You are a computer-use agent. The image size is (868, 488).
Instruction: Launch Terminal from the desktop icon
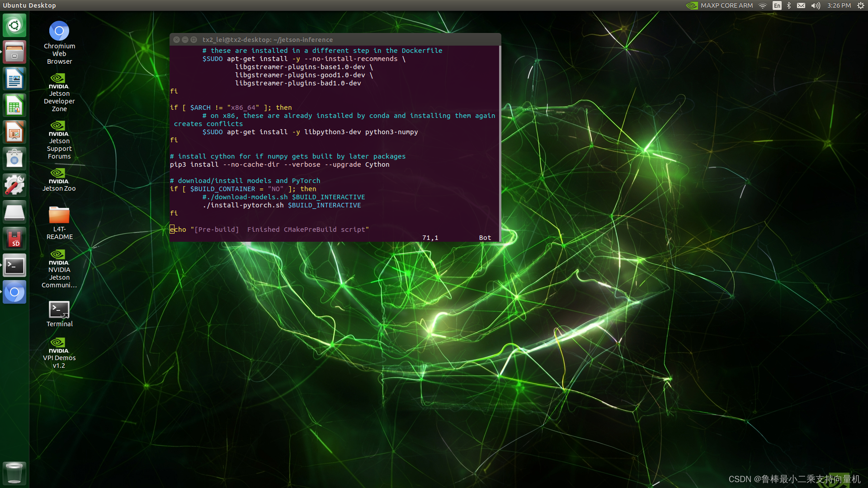pyautogui.click(x=59, y=310)
